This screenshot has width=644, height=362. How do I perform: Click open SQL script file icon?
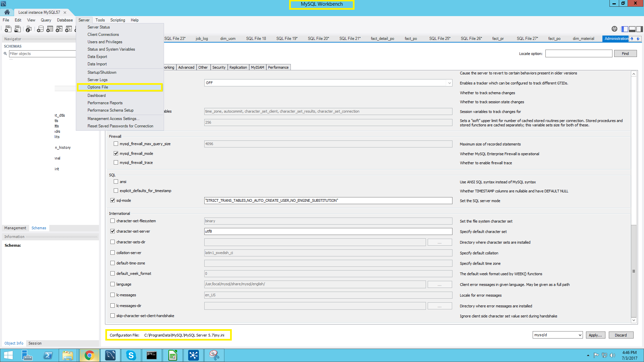(17, 29)
